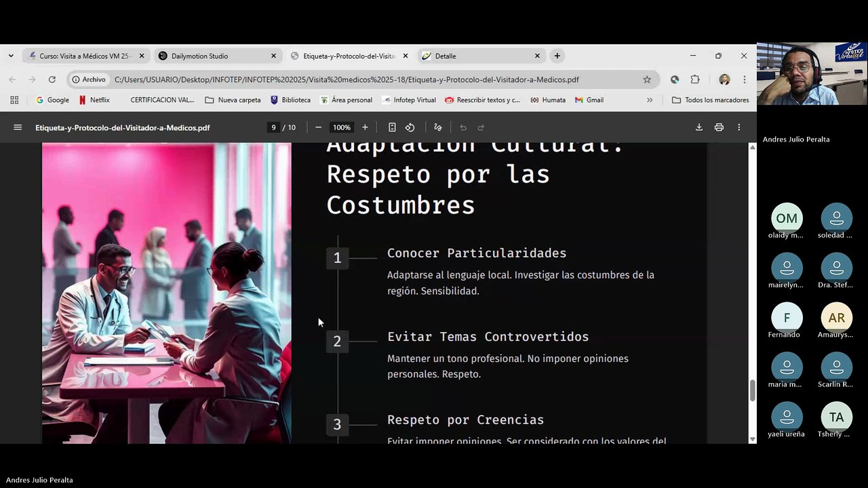868x488 pixels.
Task: Print the PDF document
Action: [719, 127]
